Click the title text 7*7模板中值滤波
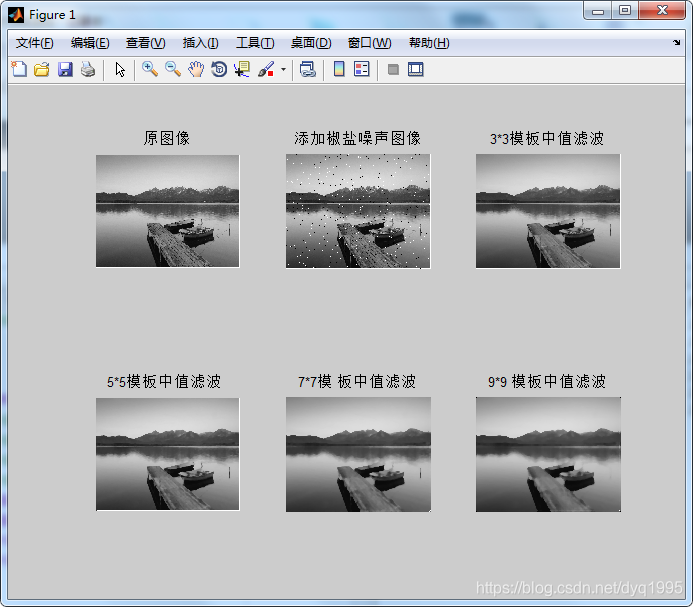This screenshot has height=607, width=693. pos(357,382)
